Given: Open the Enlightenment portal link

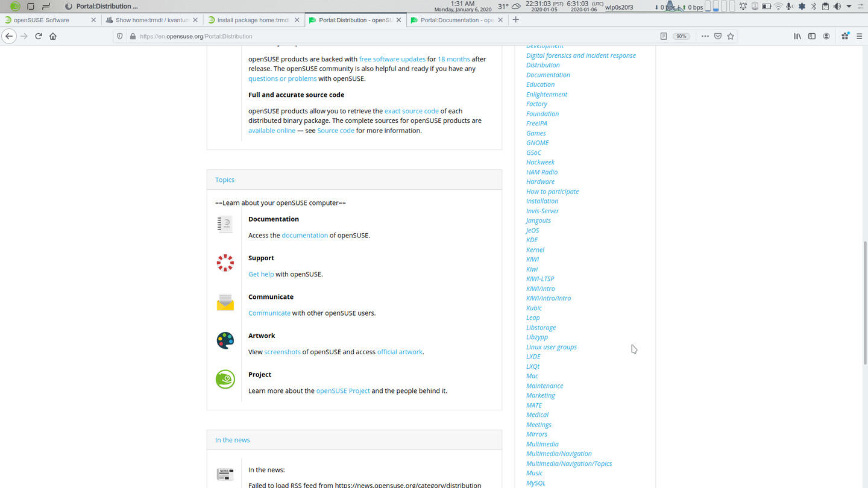Looking at the screenshot, I should tap(547, 94).
